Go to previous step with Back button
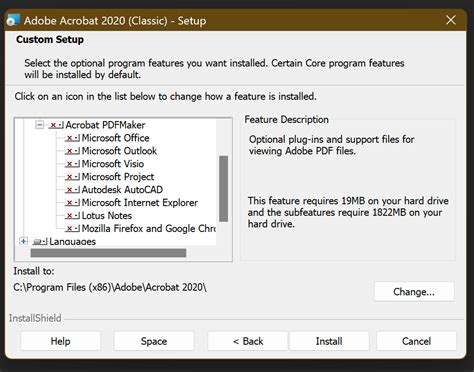This screenshot has height=372, width=474. pos(248,341)
